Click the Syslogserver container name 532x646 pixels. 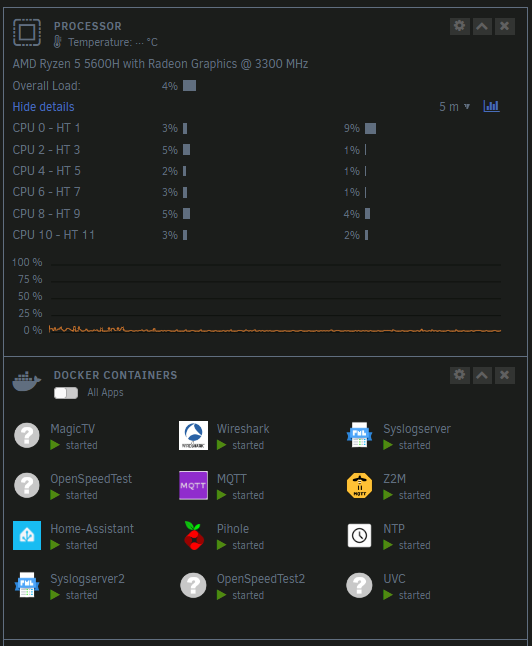417,429
